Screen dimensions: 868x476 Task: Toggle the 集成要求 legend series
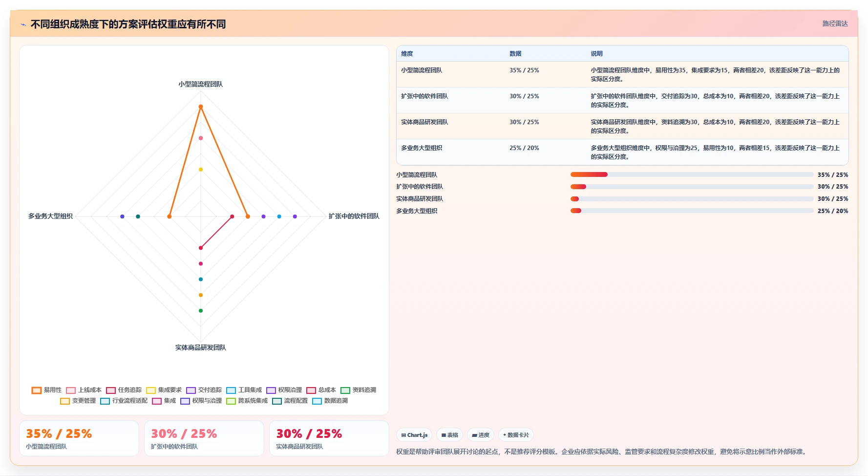coord(164,390)
